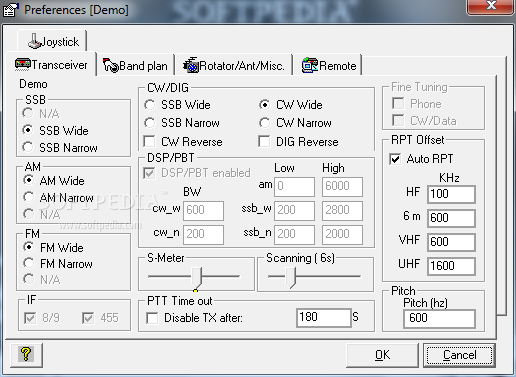Click the 6 m offset field
Viewport: 516px width, 377px height.
click(451, 218)
